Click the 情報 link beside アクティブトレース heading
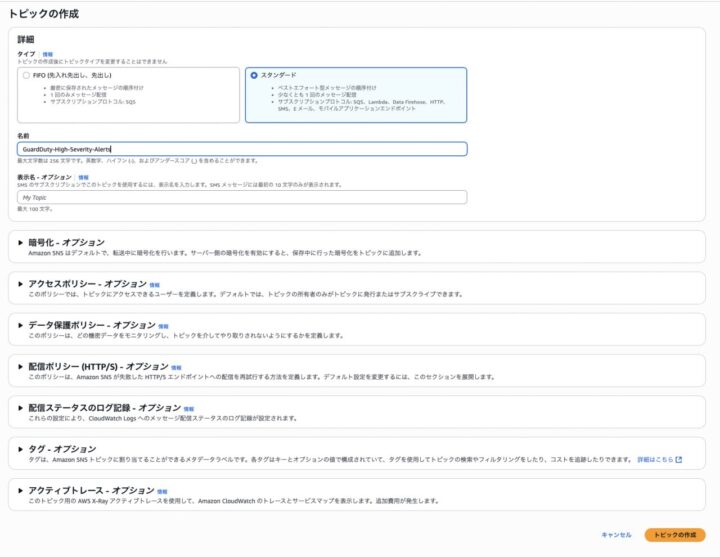 164,492
